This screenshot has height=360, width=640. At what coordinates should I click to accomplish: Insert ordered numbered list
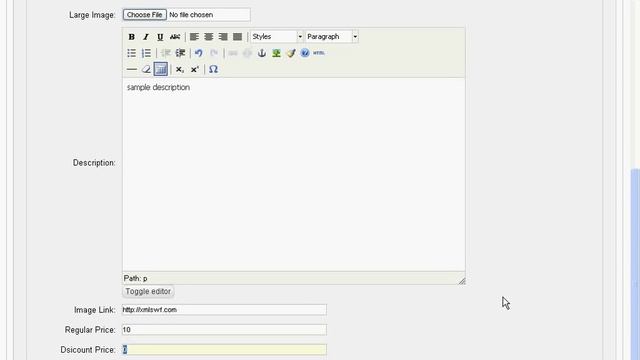[x=146, y=53]
